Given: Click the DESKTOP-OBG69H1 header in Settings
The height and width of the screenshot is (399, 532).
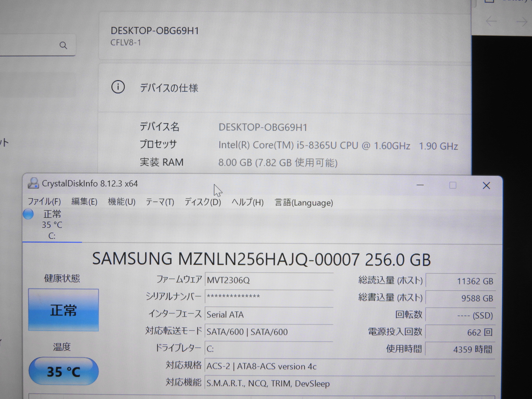Looking at the screenshot, I should (x=155, y=31).
